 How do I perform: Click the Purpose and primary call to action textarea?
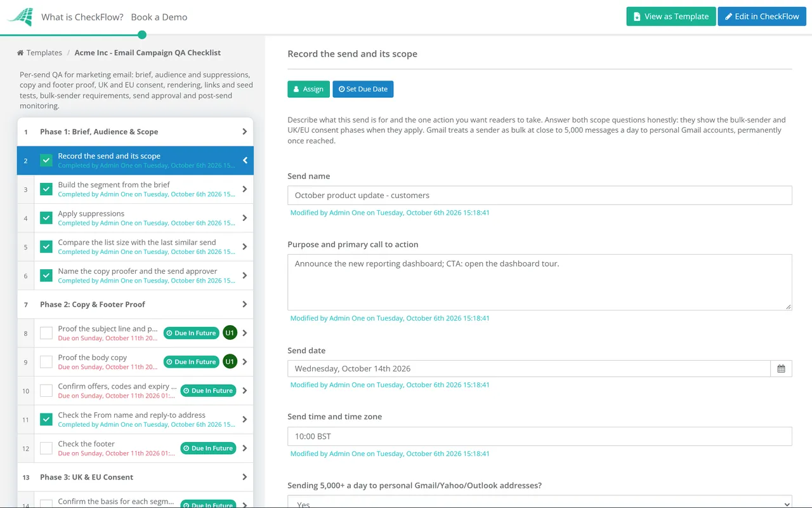pyautogui.click(x=540, y=282)
